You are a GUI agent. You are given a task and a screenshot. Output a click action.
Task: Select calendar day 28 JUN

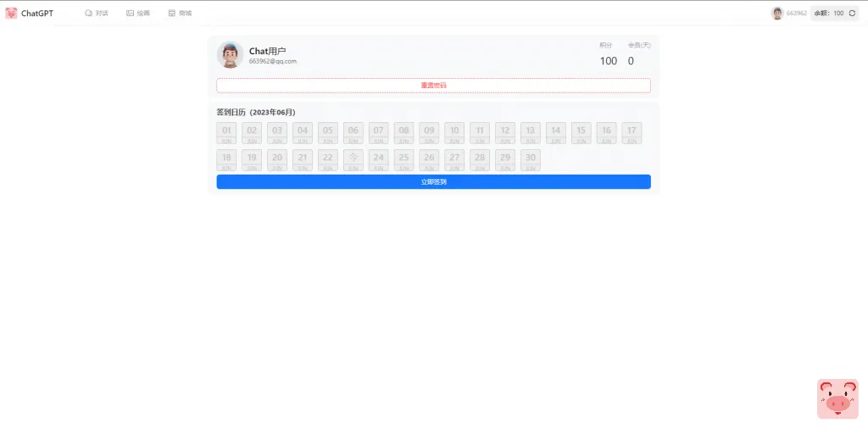480,160
